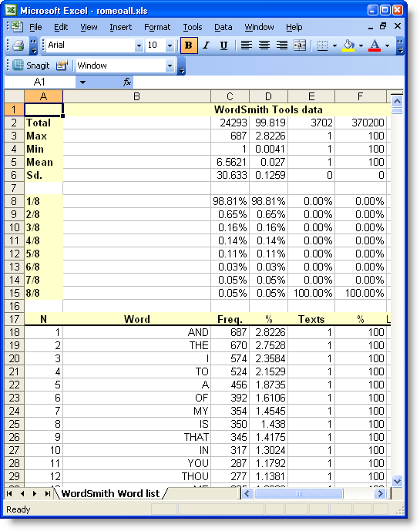This screenshot has height=531, width=420.
Task: Select column C header
Action: 230,96
